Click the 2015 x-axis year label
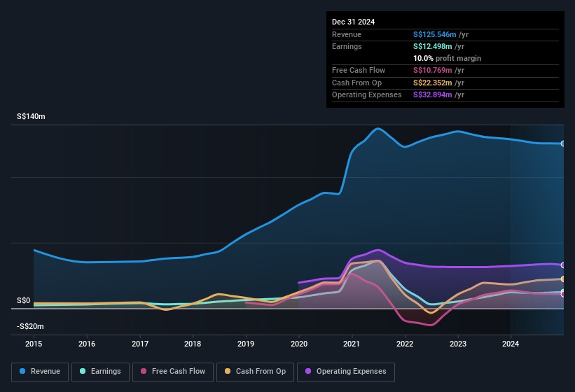The image size is (575, 392). pyautogui.click(x=34, y=344)
